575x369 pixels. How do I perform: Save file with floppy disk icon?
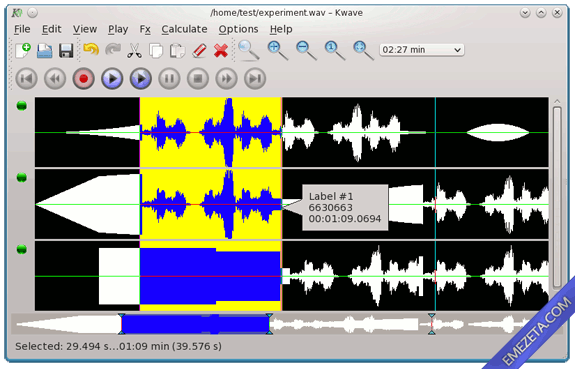pyautogui.click(x=66, y=51)
